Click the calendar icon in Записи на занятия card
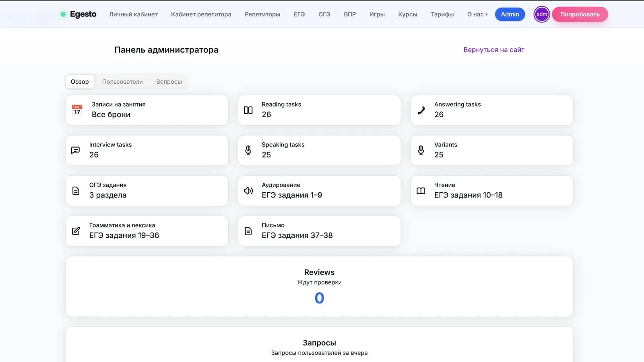Screen dimensions: 644x362 tap(77, 110)
